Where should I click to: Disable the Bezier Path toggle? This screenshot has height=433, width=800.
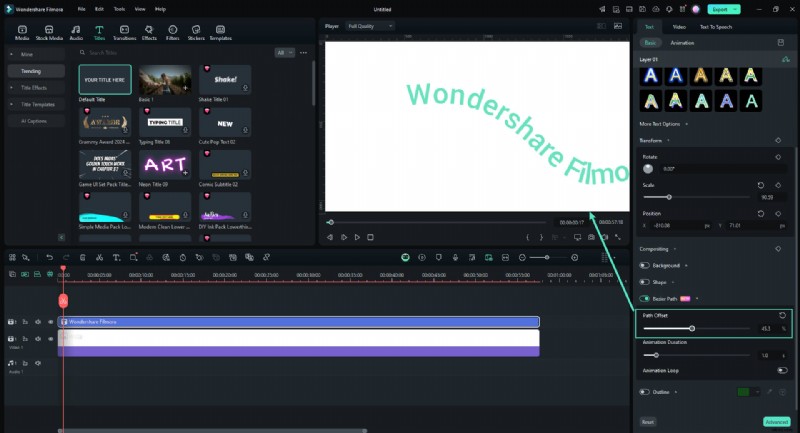click(645, 298)
